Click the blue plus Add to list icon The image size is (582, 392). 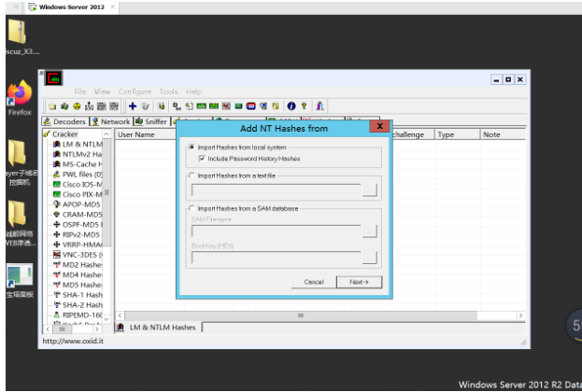pos(133,106)
